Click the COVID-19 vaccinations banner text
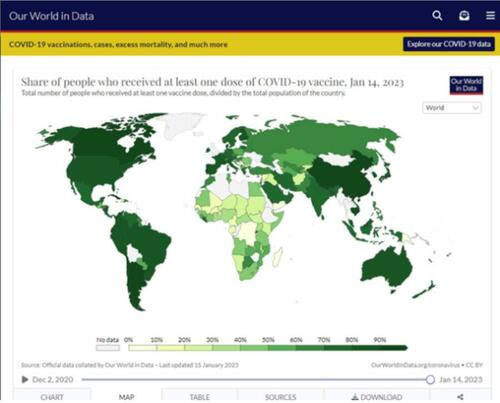Screen dimensions: 500x403 (x=118, y=44)
